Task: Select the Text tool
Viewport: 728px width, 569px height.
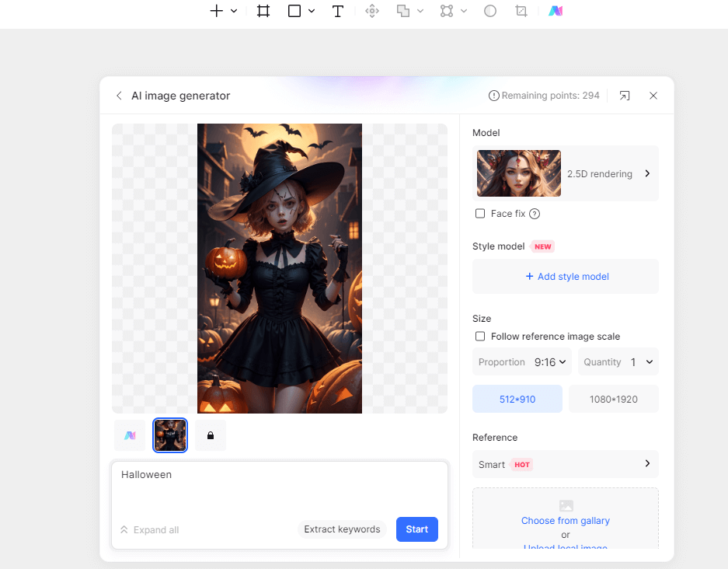Action: pyautogui.click(x=338, y=11)
